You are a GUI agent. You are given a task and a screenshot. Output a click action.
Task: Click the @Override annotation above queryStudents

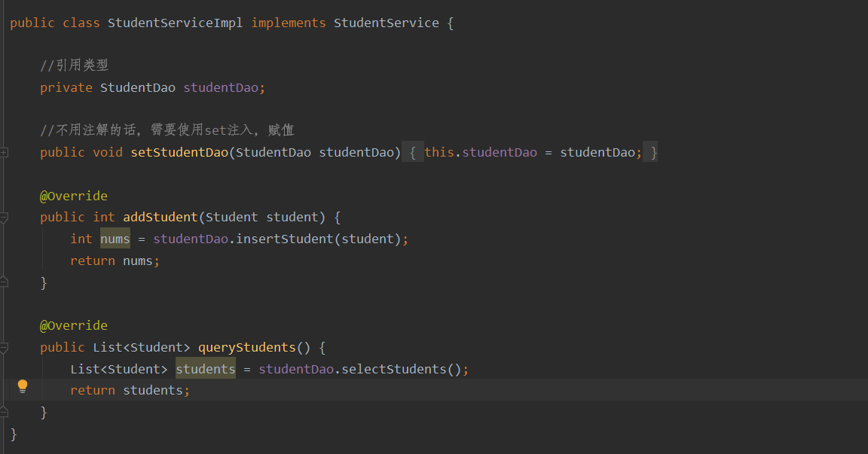click(x=74, y=326)
